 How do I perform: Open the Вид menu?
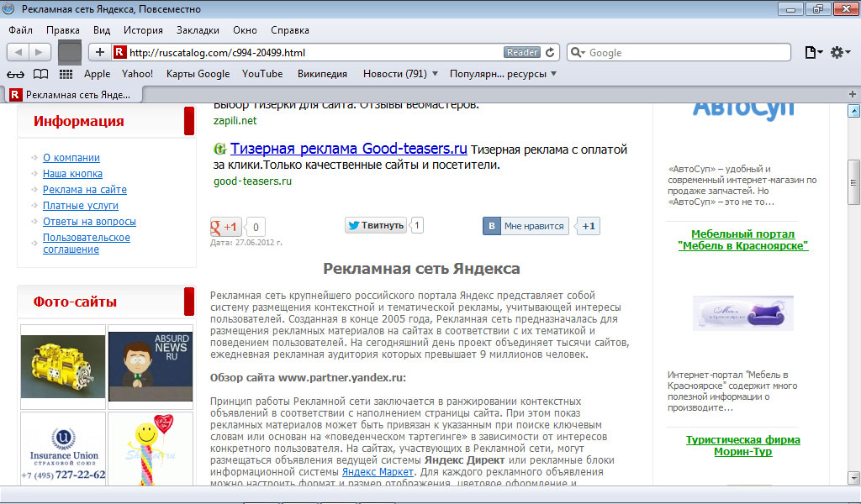[102, 30]
